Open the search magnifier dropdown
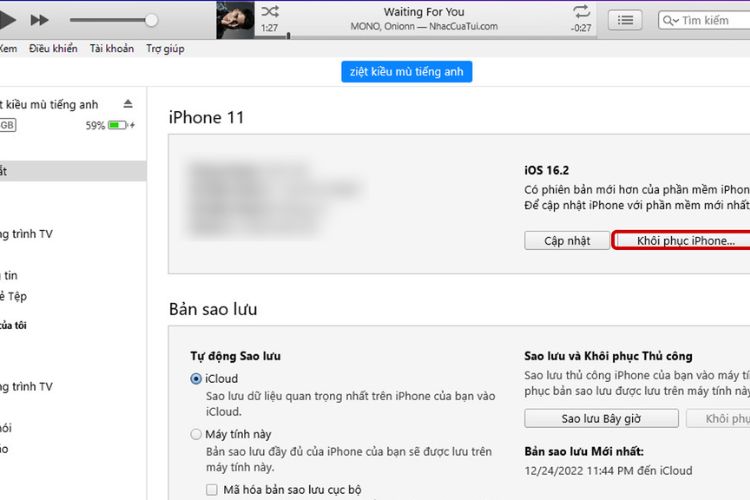Image resolution: width=750 pixels, height=500 pixels. click(671, 21)
